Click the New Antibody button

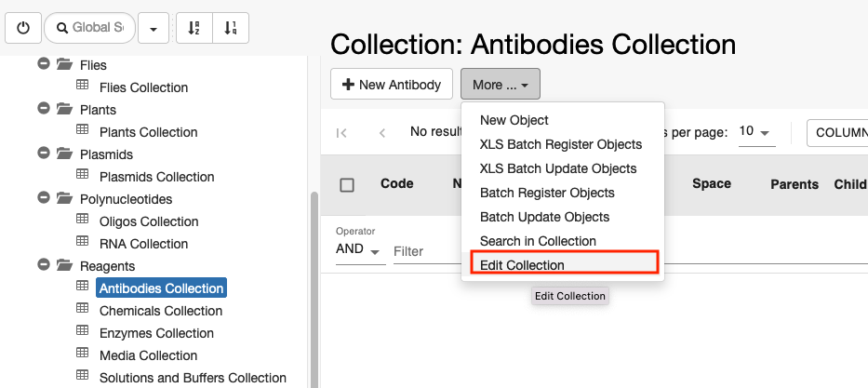pos(392,84)
